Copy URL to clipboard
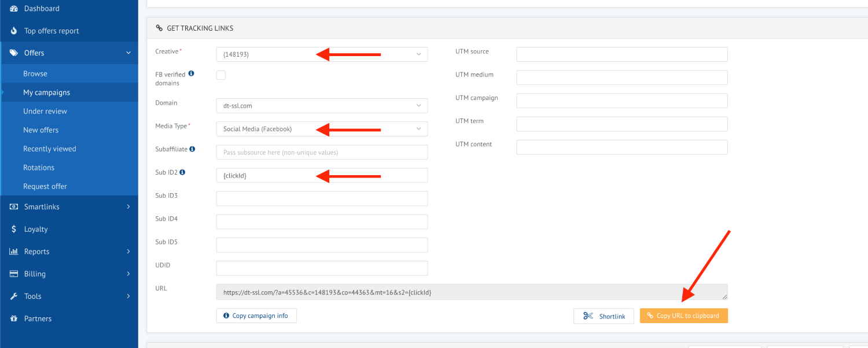 (x=684, y=316)
